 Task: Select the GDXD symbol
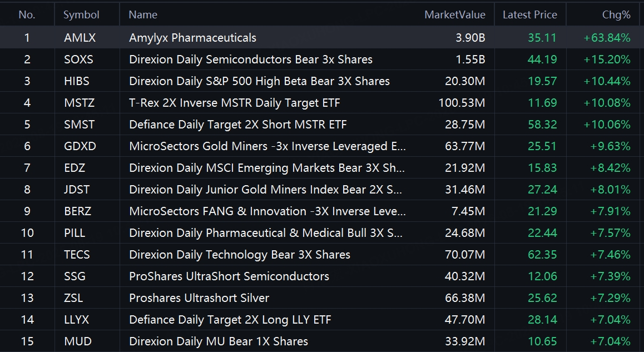point(80,146)
